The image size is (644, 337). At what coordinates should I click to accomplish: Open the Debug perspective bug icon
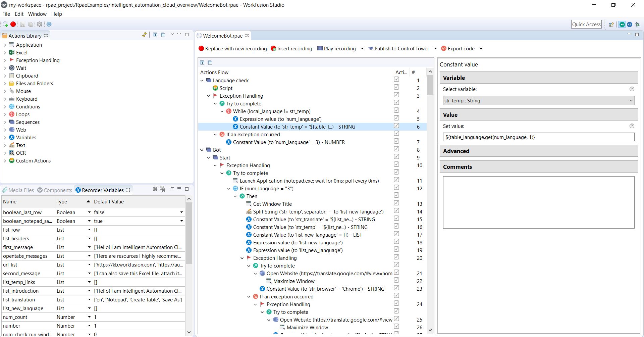tap(637, 24)
